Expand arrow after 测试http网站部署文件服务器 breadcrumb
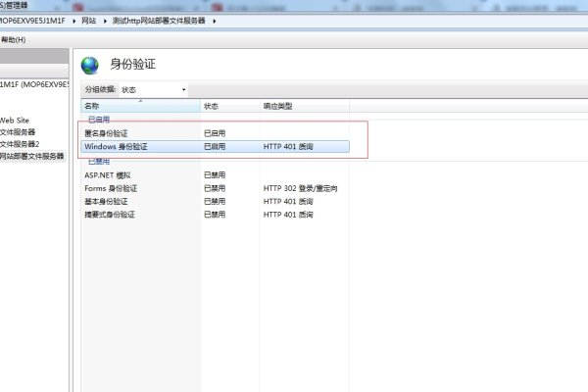Image resolution: width=588 pixels, height=392 pixels. [x=215, y=20]
